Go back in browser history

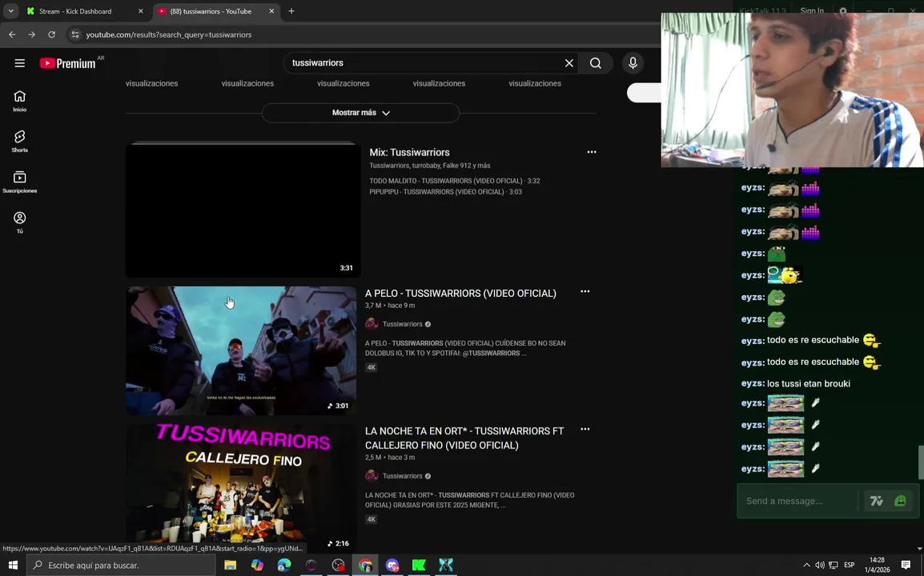[12, 34]
